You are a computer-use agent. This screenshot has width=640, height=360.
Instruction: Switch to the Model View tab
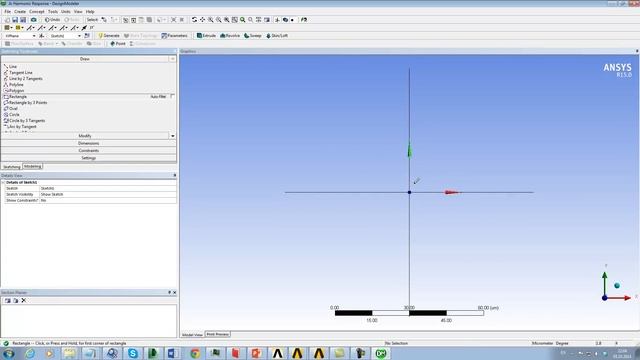192,335
